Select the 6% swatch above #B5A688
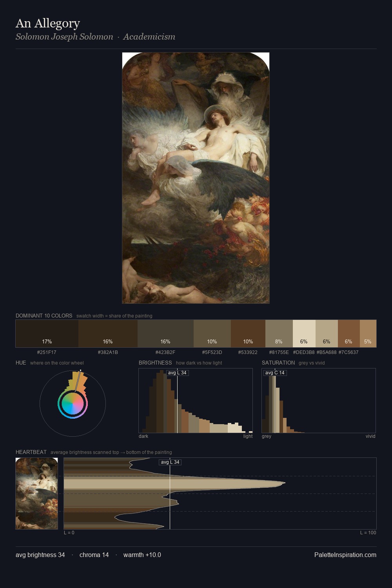The width and height of the screenshot is (392, 588). [x=327, y=334]
